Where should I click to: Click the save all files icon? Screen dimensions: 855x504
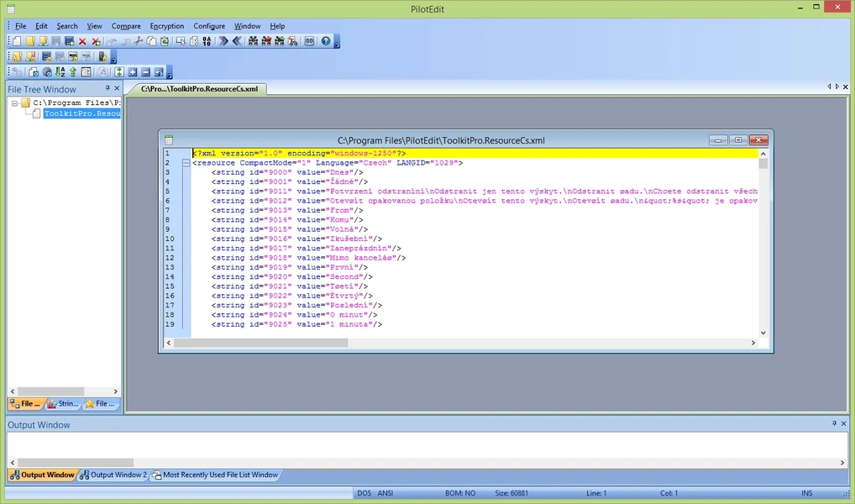point(69,41)
